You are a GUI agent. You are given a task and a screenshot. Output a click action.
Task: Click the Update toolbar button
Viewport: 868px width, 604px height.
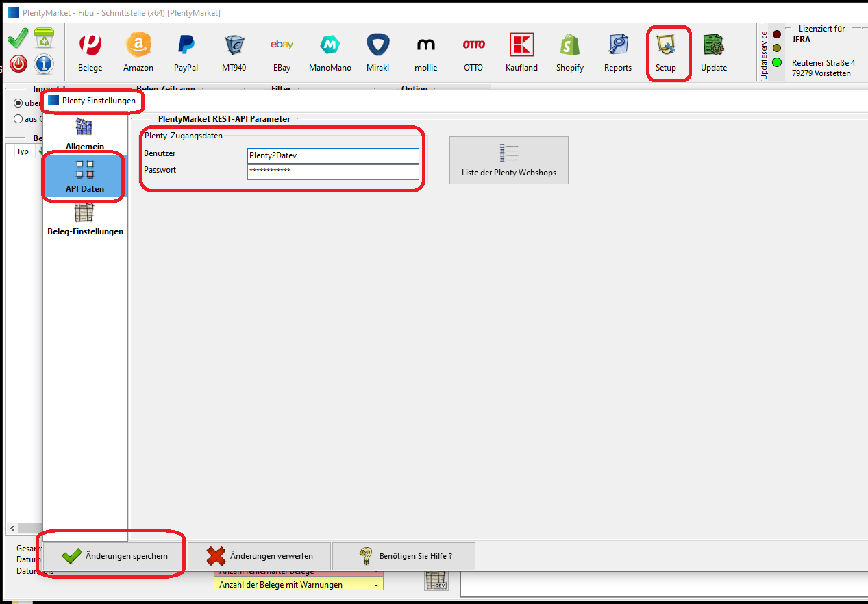click(x=713, y=52)
